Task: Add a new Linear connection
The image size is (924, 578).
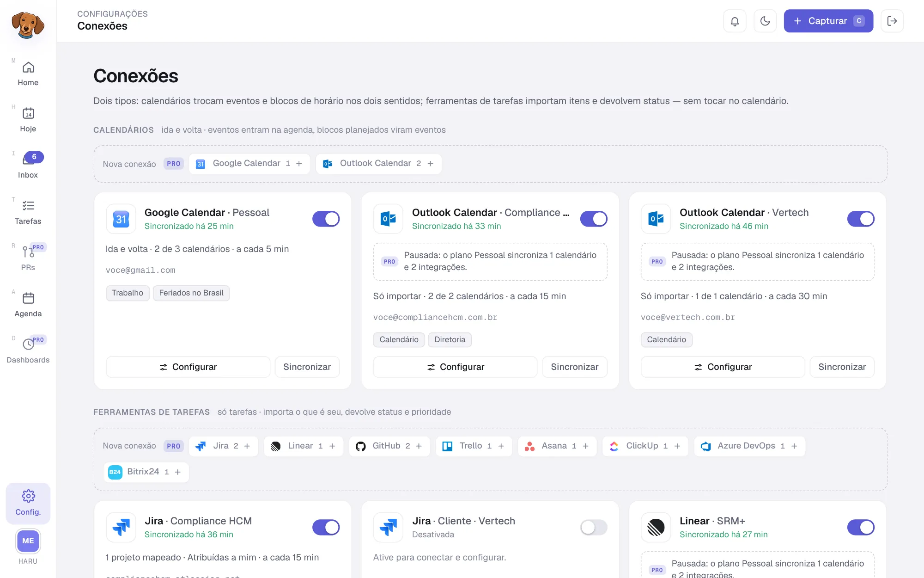Action: [304, 446]
